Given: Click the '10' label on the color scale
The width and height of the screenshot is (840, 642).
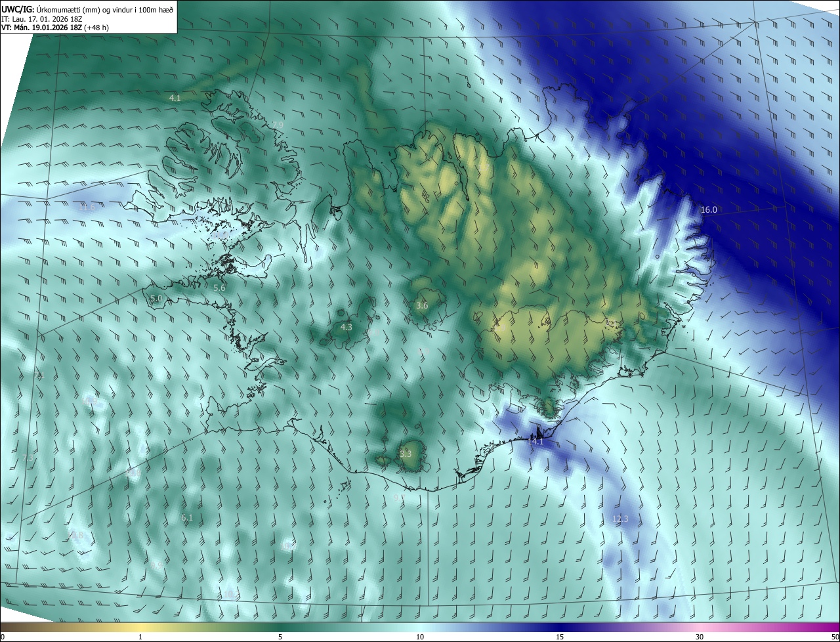Looking at the screenshot, I should click(x=420, y=637).
